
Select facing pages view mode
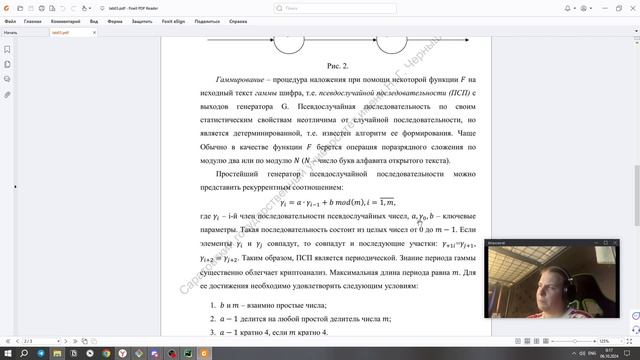[536, 341]
